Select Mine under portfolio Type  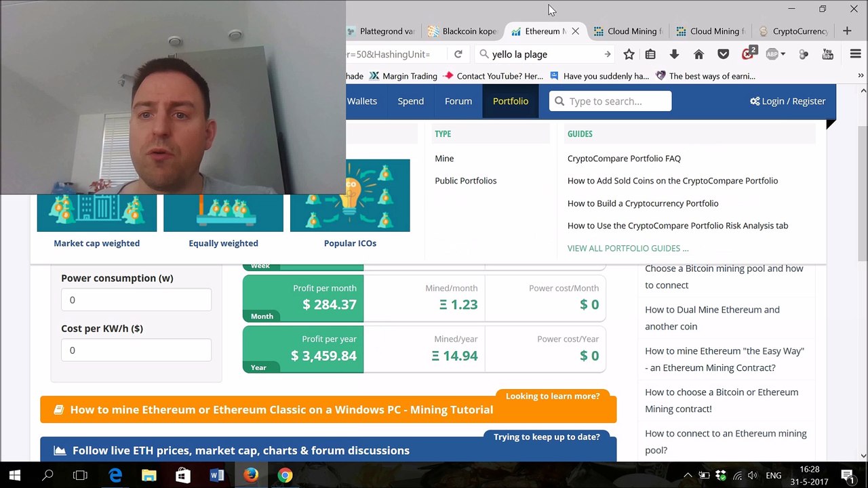coord(444,159)
